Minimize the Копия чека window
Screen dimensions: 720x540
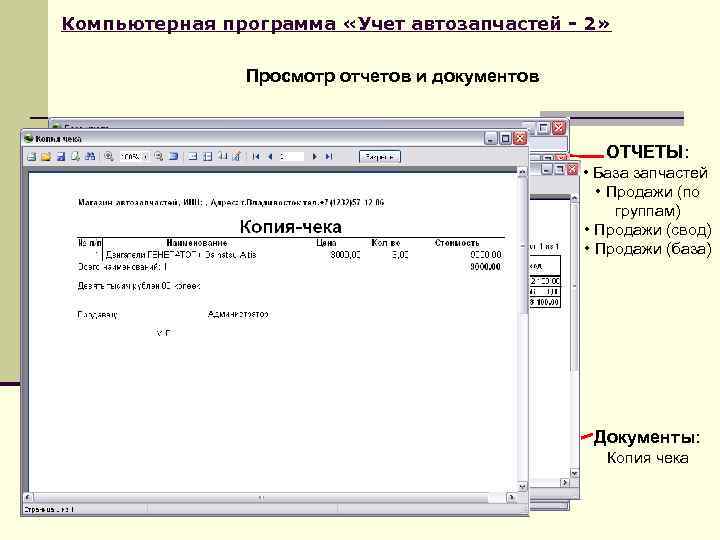point(490,138)
